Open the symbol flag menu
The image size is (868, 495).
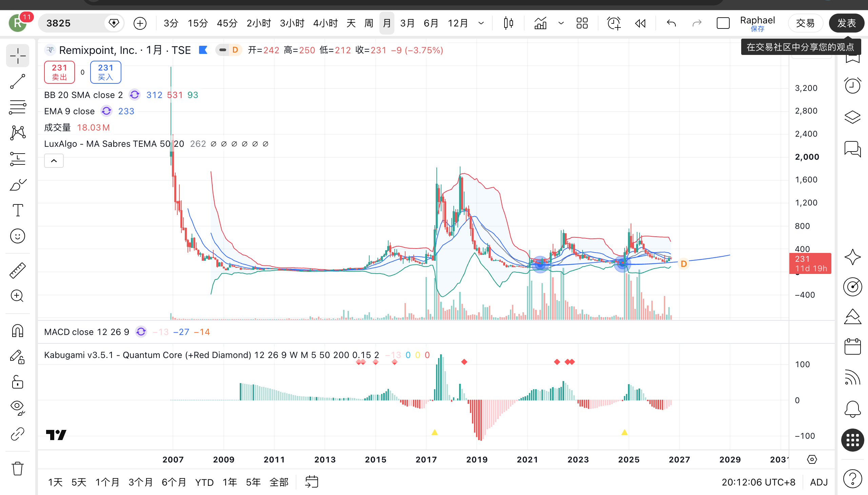(203, 50)
